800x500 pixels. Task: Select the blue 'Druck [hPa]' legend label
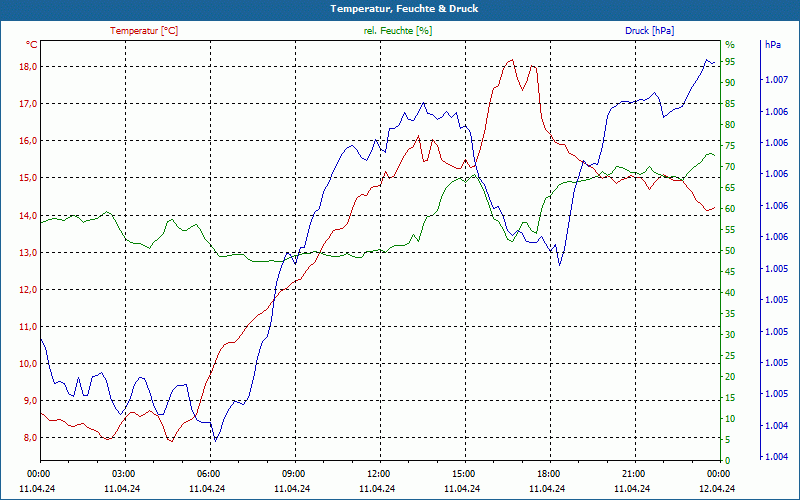click(x=649, y=31)
